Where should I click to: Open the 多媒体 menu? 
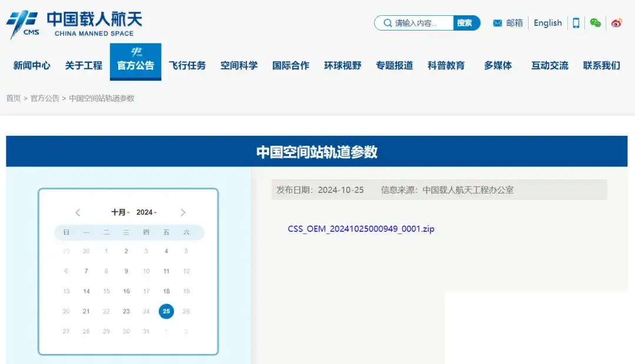[498, 66]
